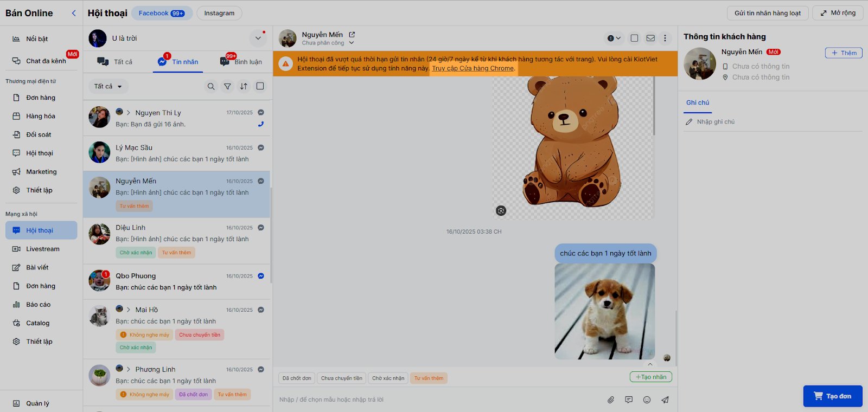Switch to the Instagram channel tab

(219, 13)
